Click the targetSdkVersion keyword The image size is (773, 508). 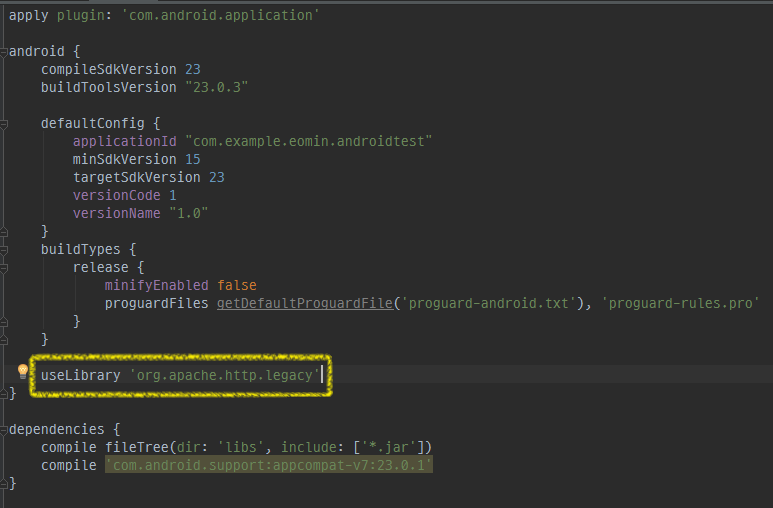pyautogui.click(x=137, y=177)
